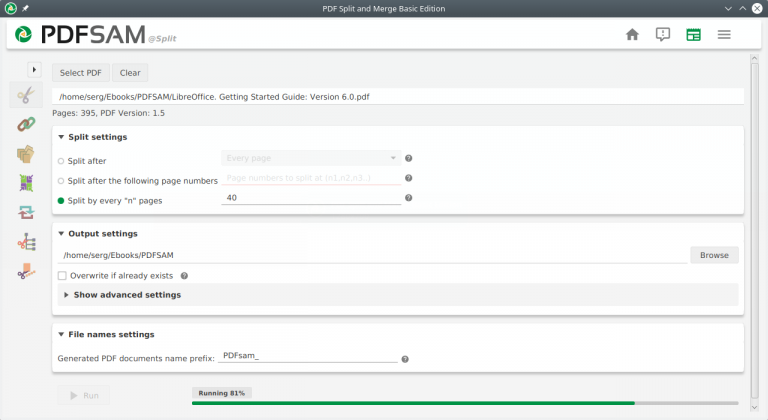Open the Merge tool chain icon
The image size is (768, 420).
pos(26,124)
